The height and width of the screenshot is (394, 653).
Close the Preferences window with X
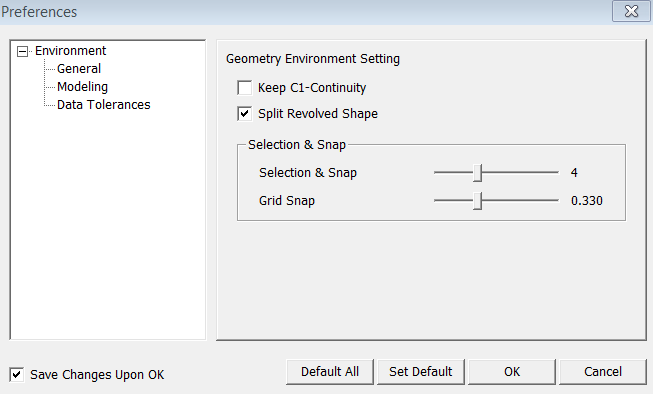[631, 11]
